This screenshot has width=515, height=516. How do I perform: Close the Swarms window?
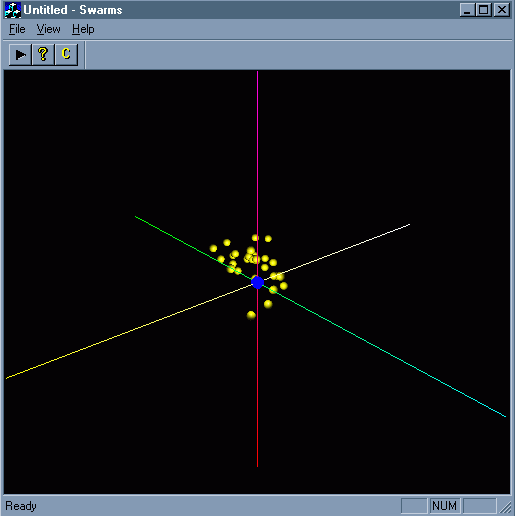tap(502, 10)
